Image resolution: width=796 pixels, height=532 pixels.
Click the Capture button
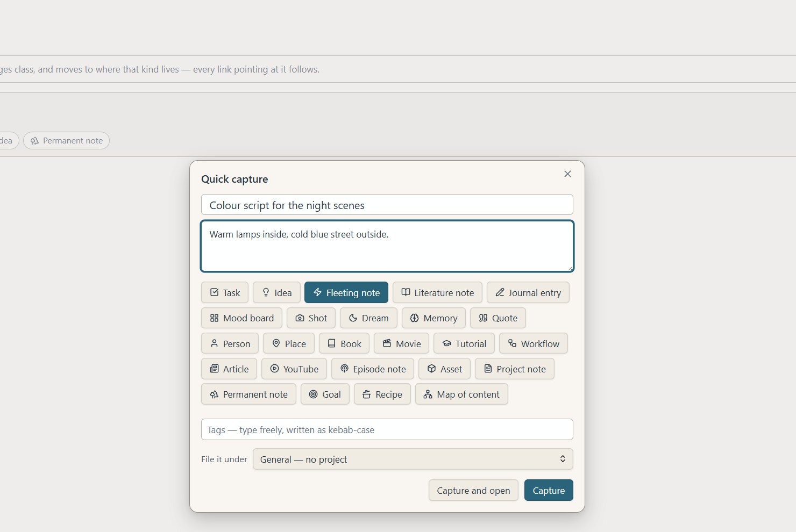(x=549, y=490)
